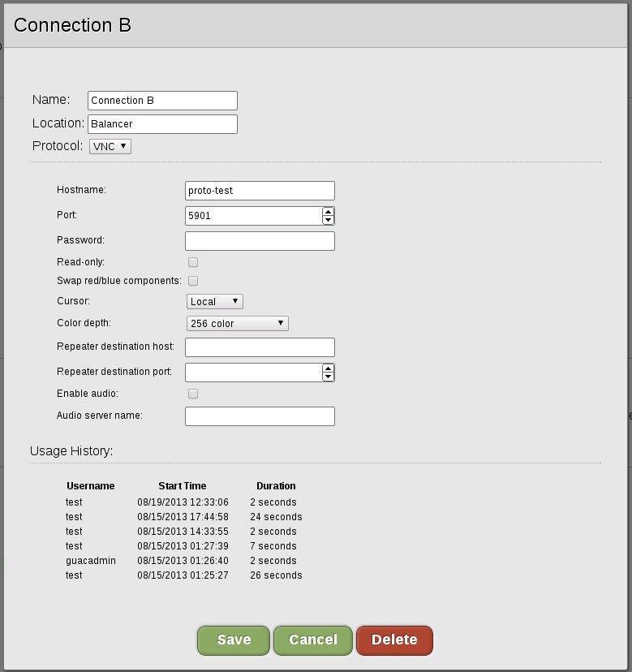Increment the Port value with up arrow
This screenshot has height=672, width=632.
coord(328,212)
